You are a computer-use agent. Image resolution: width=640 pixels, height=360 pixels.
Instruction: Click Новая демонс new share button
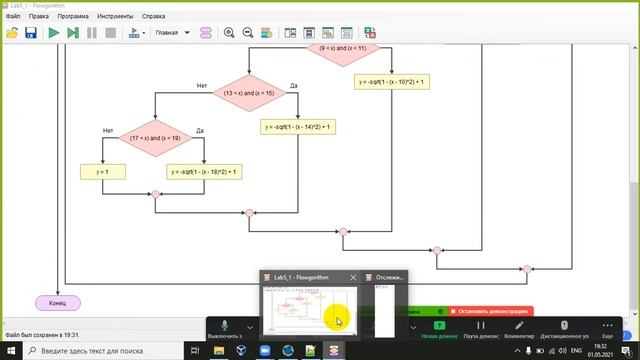[x=440, y=329]
